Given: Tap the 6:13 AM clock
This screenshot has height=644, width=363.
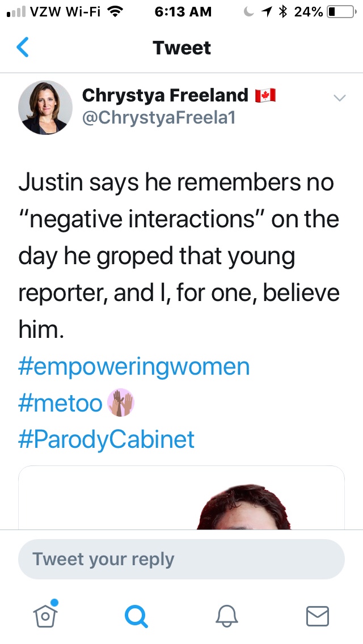Looking at the screenshot, I should point(182,12).
